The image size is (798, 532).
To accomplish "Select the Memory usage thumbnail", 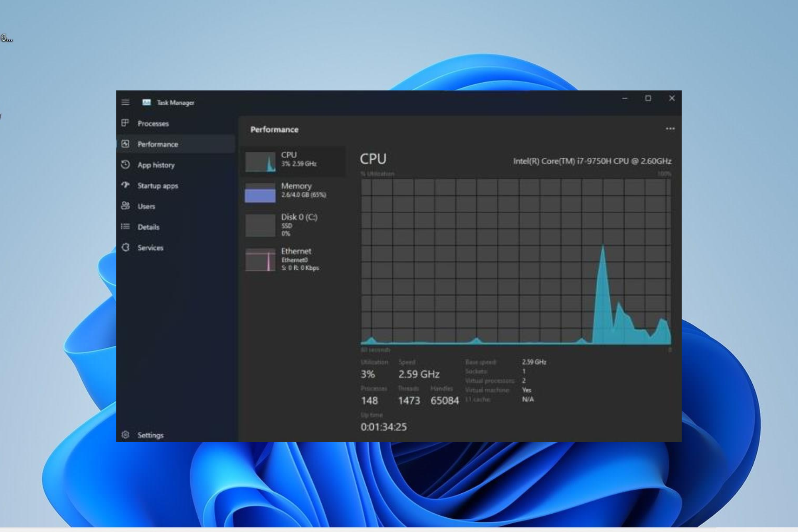I will coord(260,193).
